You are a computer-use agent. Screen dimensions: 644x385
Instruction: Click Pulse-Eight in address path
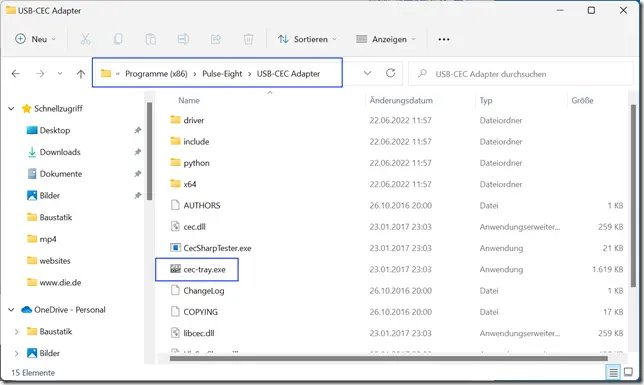[222, 74]
